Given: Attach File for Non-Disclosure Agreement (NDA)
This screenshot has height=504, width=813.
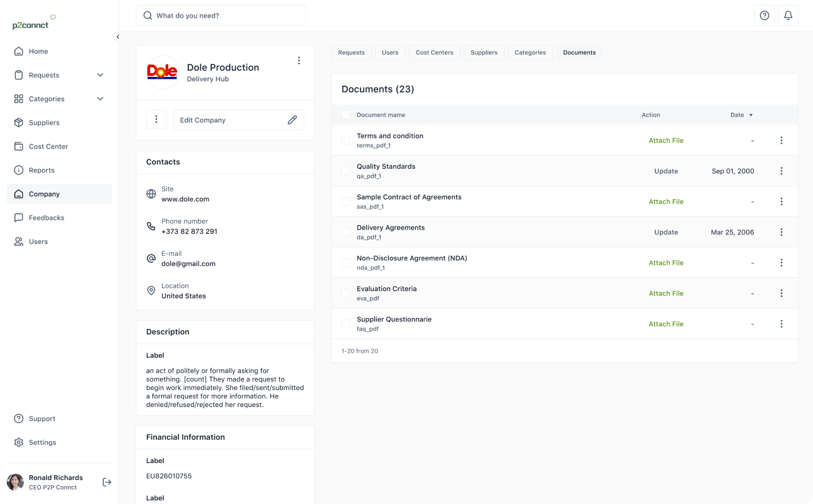Looking at the screenshot, I should click(x=666, y=263).
